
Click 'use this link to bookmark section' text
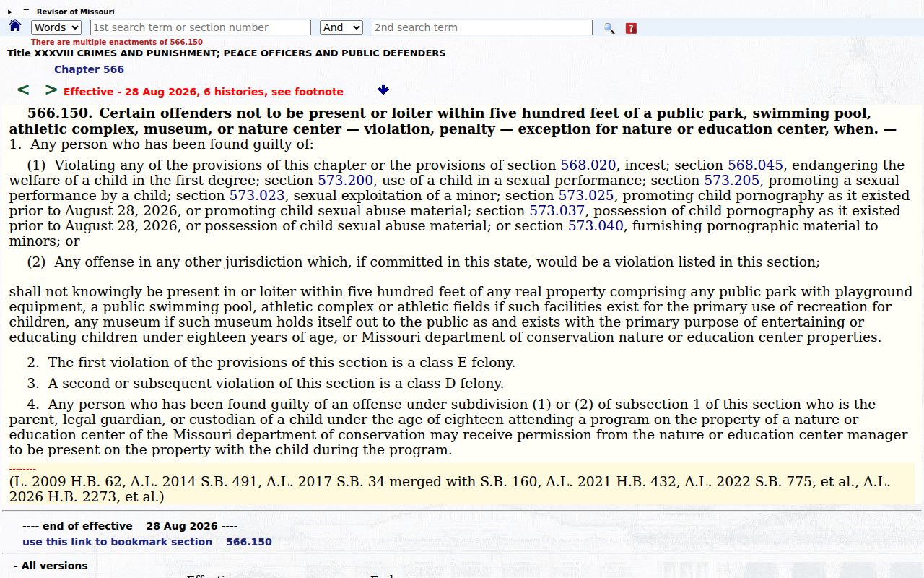click(x=117, y=542)
